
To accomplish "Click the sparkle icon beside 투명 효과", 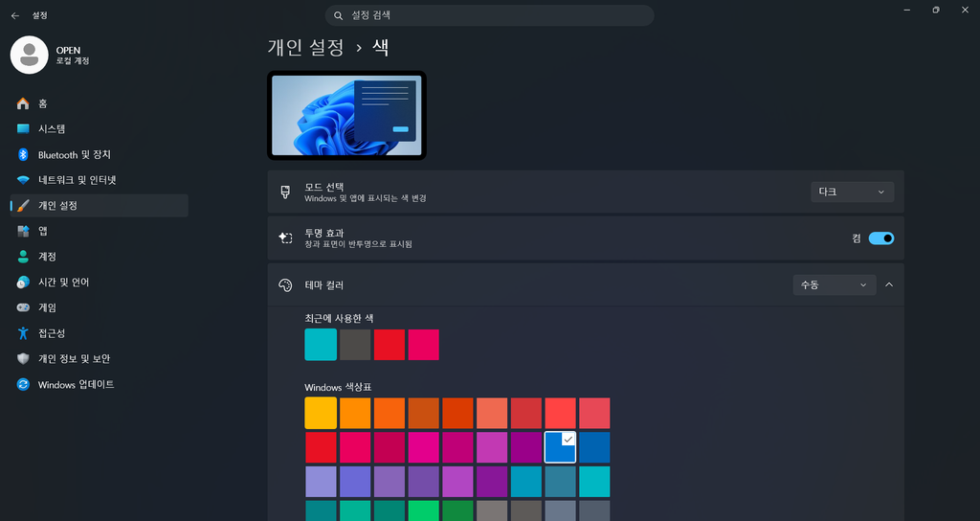I will (x=285, y=238).
